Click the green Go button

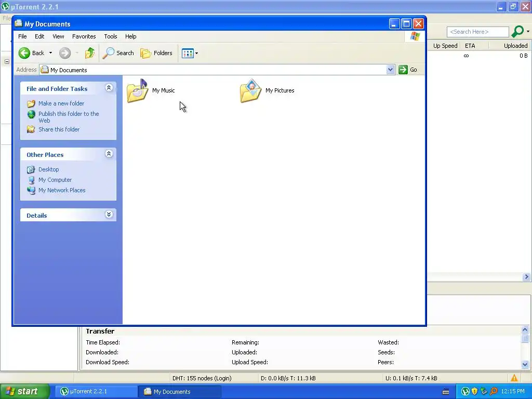pyautogui.click(x=408, y=70)
